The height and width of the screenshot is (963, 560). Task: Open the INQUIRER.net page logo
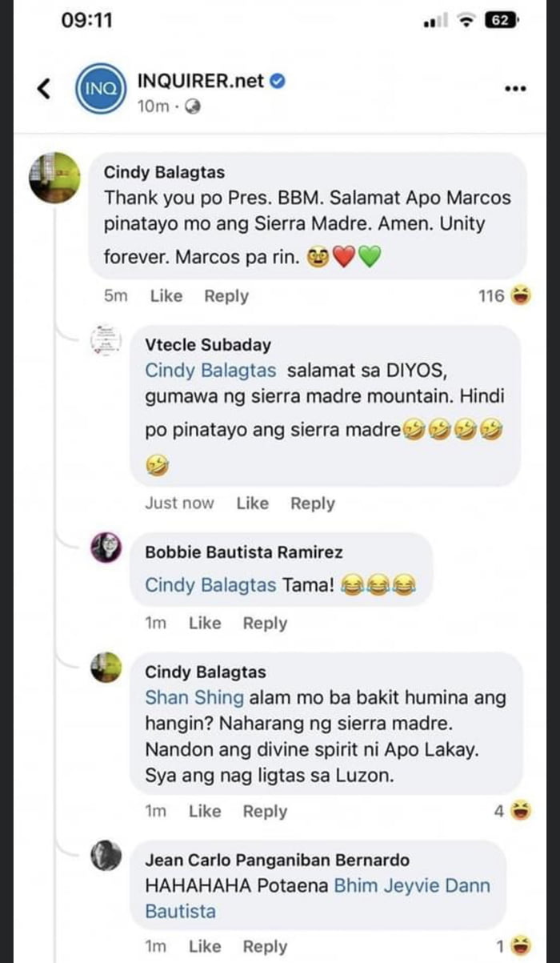100,86
